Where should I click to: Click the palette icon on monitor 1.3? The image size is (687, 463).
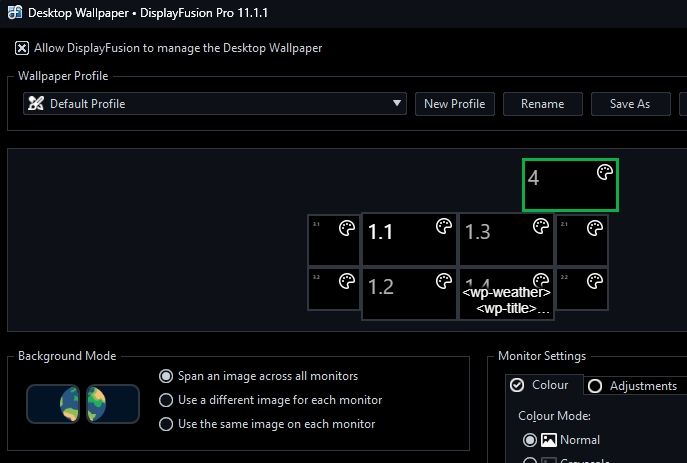click(x=541, y=228)
